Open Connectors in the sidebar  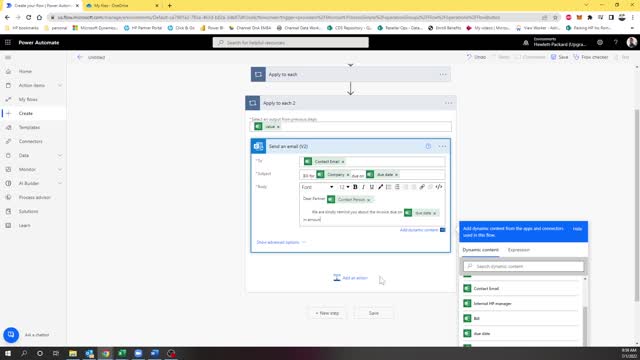coord(30,141)
